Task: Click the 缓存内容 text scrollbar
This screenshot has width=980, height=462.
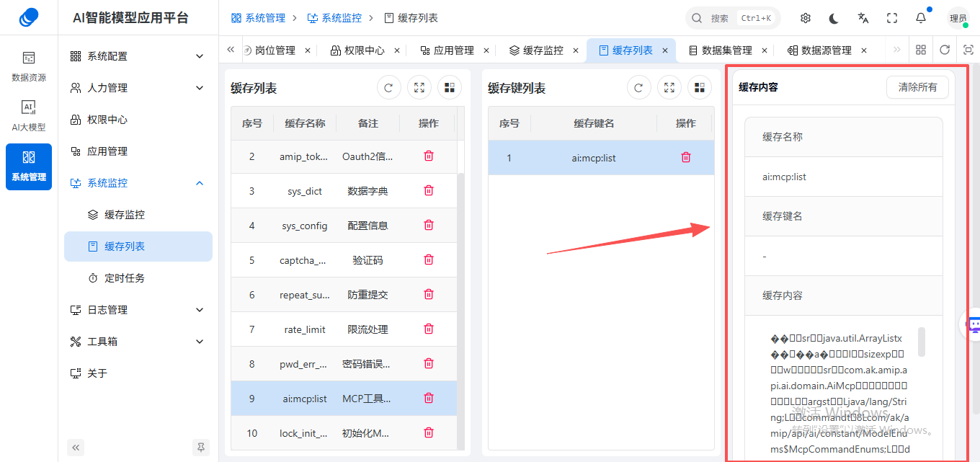Action: pyautogui.click(x=922, y=342)
